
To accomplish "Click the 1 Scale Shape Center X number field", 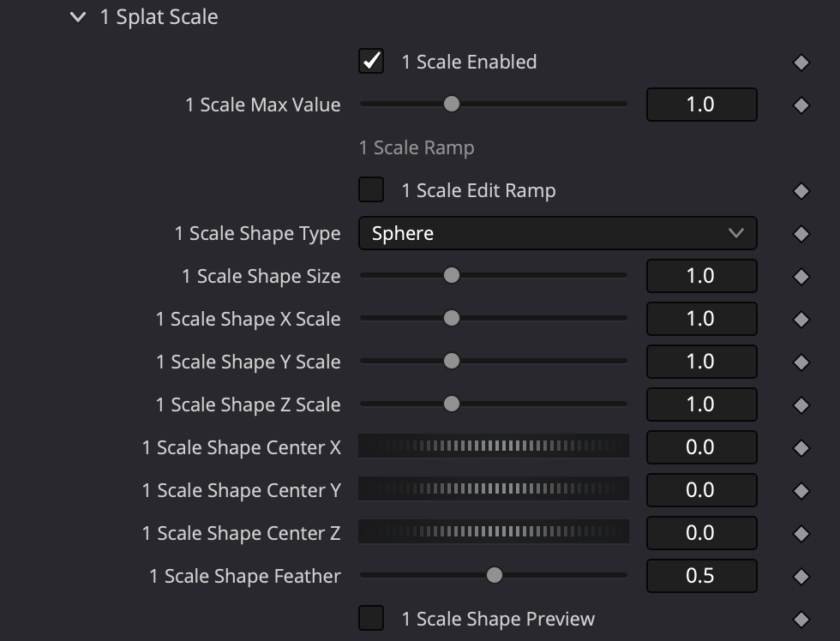I will click(x=702, y=447).
